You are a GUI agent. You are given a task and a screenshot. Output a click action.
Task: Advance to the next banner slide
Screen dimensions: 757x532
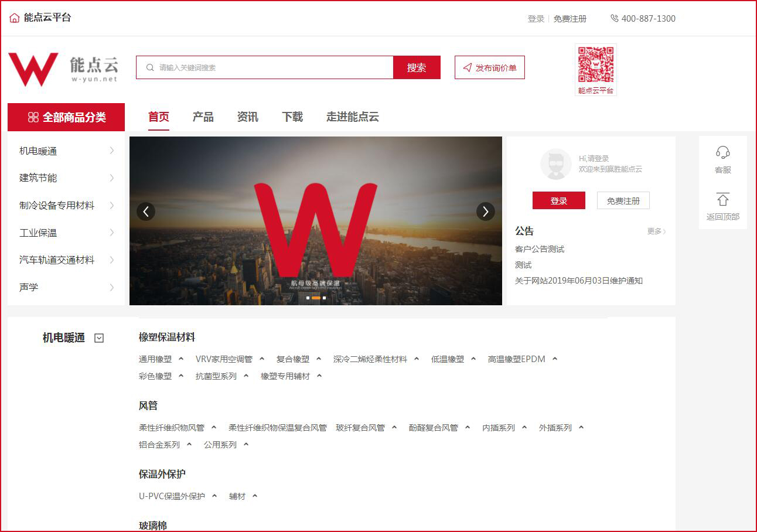click(485, 212)
